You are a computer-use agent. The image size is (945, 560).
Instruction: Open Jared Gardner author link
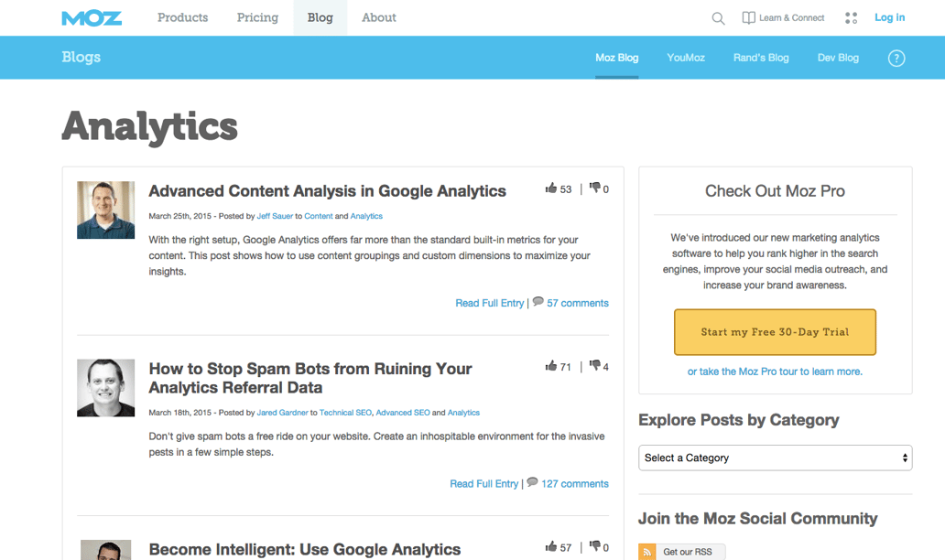pyautogui.click(x=282, y=413)
